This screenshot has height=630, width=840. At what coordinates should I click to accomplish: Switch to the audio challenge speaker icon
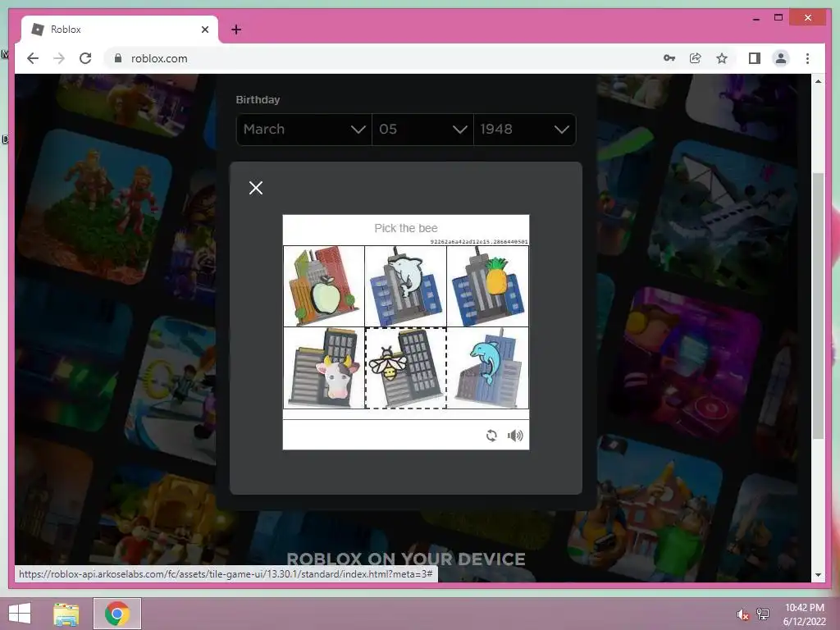tap(515, 436)
